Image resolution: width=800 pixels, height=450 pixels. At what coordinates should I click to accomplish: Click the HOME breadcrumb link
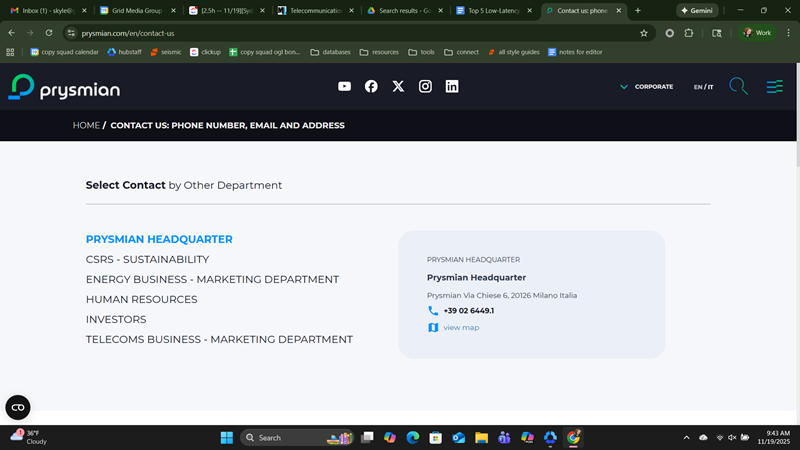click(86, 126)
